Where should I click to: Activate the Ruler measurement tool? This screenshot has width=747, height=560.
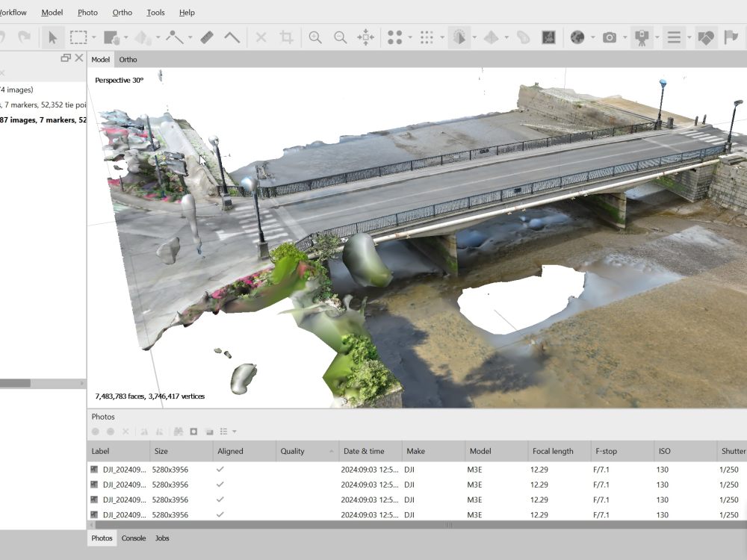pos(207,37)
